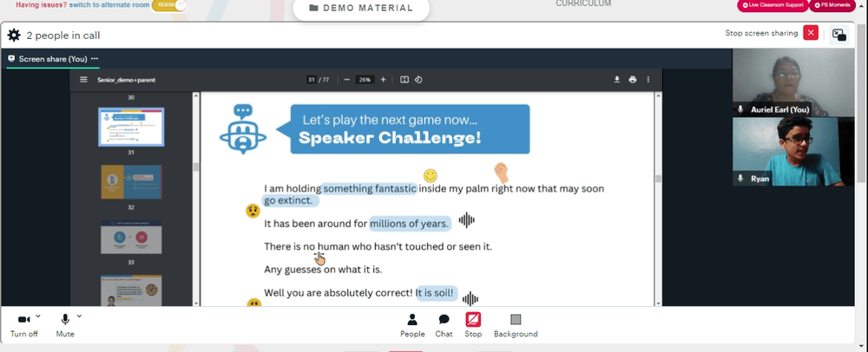Rotate the PDF counterclockwise
This screenshot has width=868, height=352.
418,80
